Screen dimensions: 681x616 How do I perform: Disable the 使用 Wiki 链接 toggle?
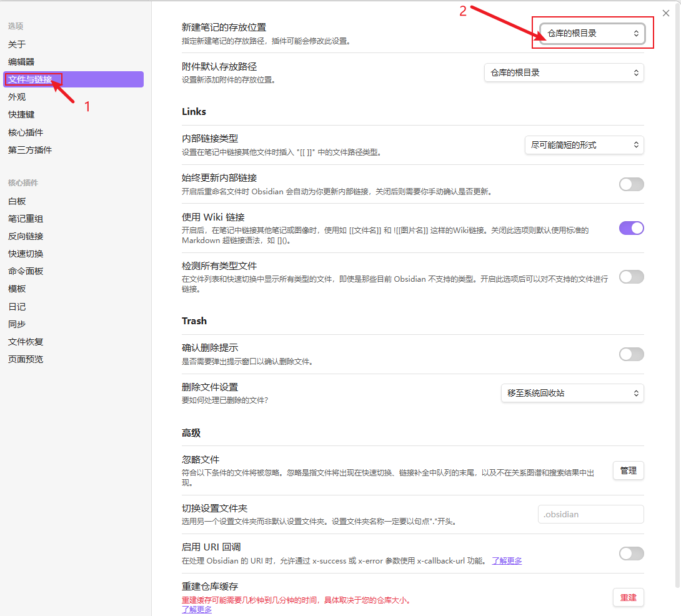point(631,228)
